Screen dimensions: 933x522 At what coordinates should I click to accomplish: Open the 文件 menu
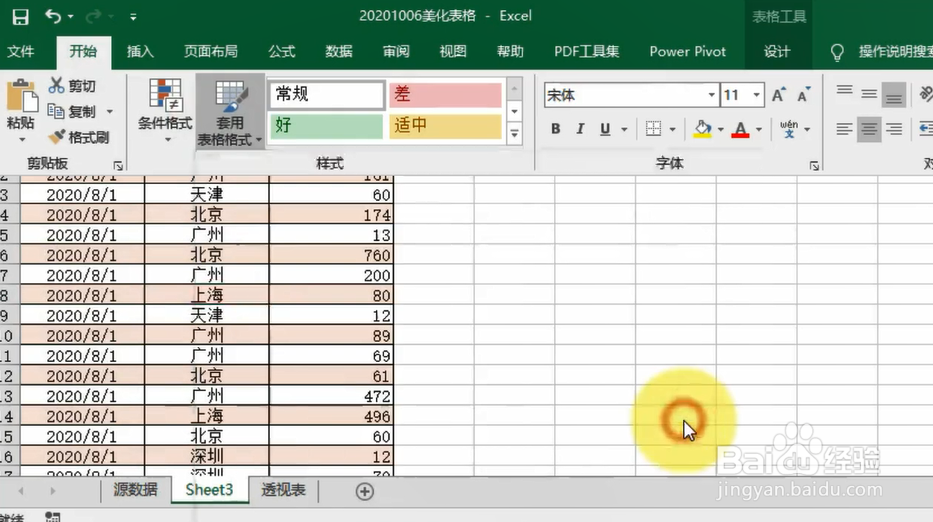[x=21, y=52]
